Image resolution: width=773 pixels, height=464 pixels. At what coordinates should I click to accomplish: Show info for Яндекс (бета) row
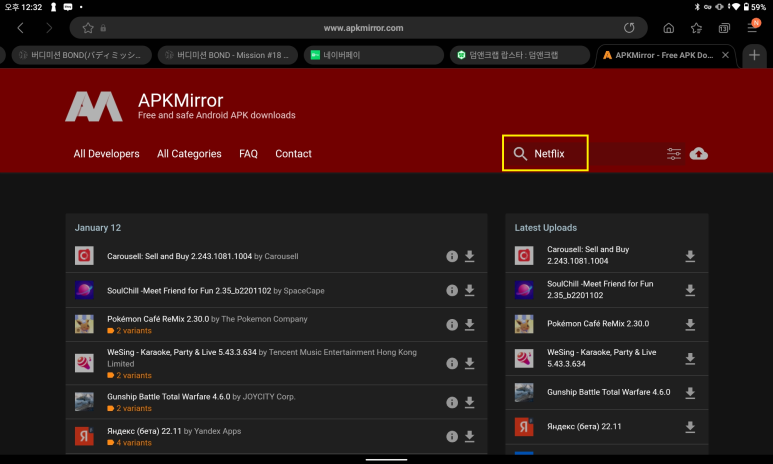point(452,436)
